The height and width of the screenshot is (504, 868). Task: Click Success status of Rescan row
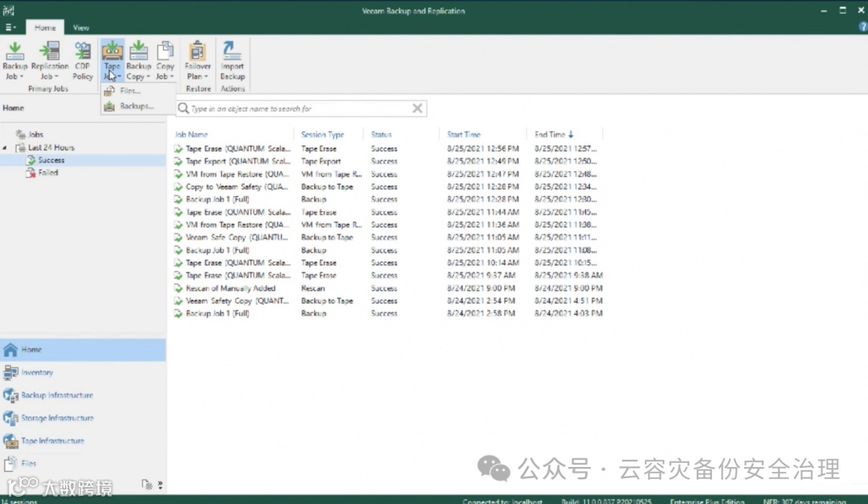(383, 289)
